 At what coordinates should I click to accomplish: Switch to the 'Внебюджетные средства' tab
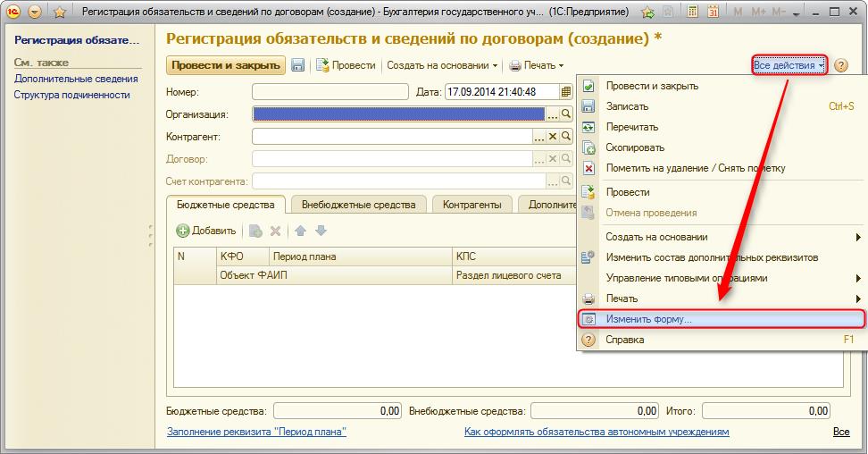point(359,205)
